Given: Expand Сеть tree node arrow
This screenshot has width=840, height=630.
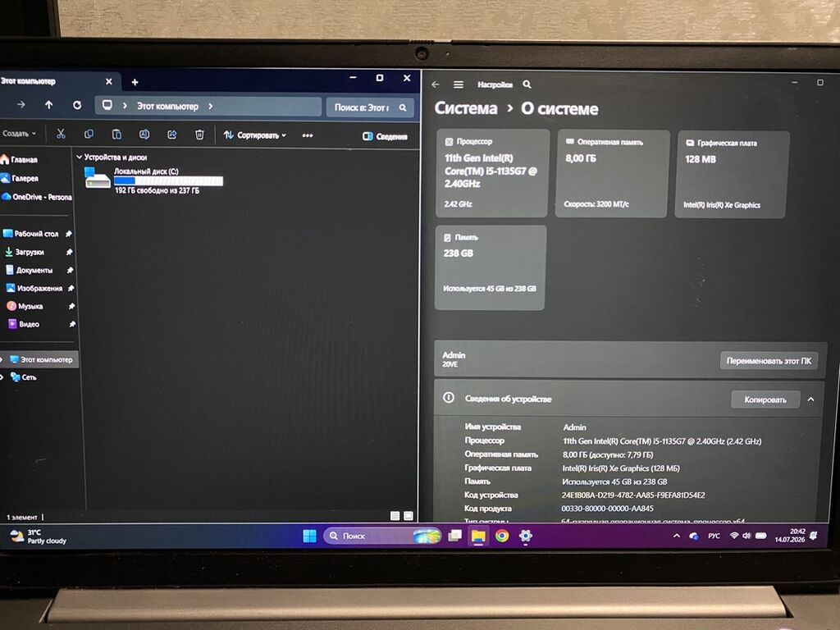Looking at the screenshot, I should tap(2, 377).
